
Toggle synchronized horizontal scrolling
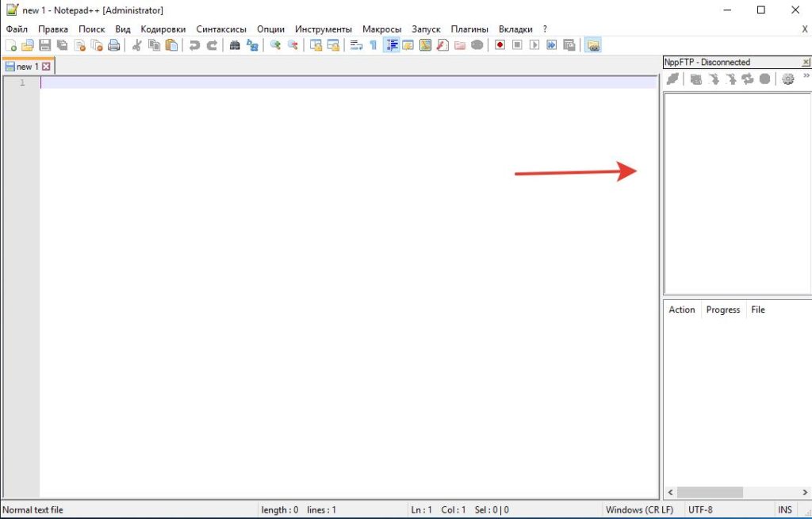point(333,45)
